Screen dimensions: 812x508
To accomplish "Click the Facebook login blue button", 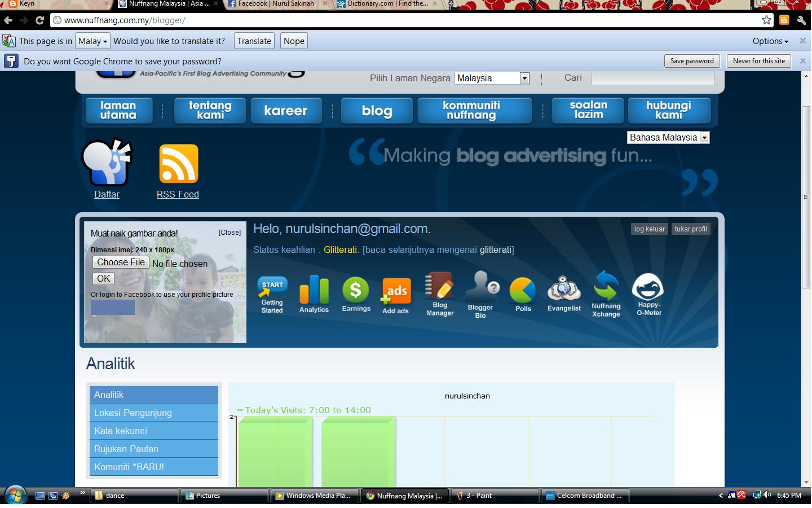I will click(113, 307).
